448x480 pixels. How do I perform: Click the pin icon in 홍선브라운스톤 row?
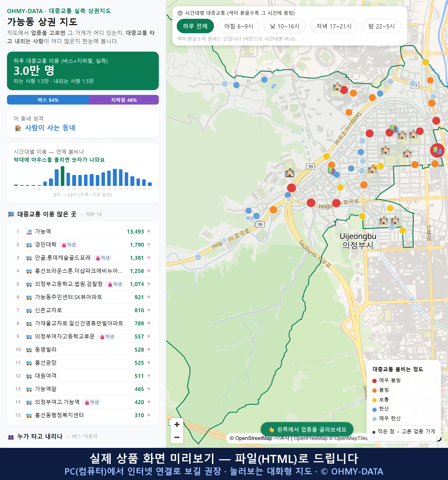click(149, 271)
